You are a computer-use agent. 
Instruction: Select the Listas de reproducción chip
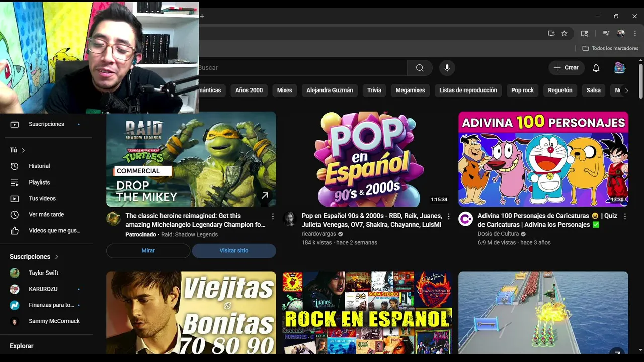[x=468, y=90]
